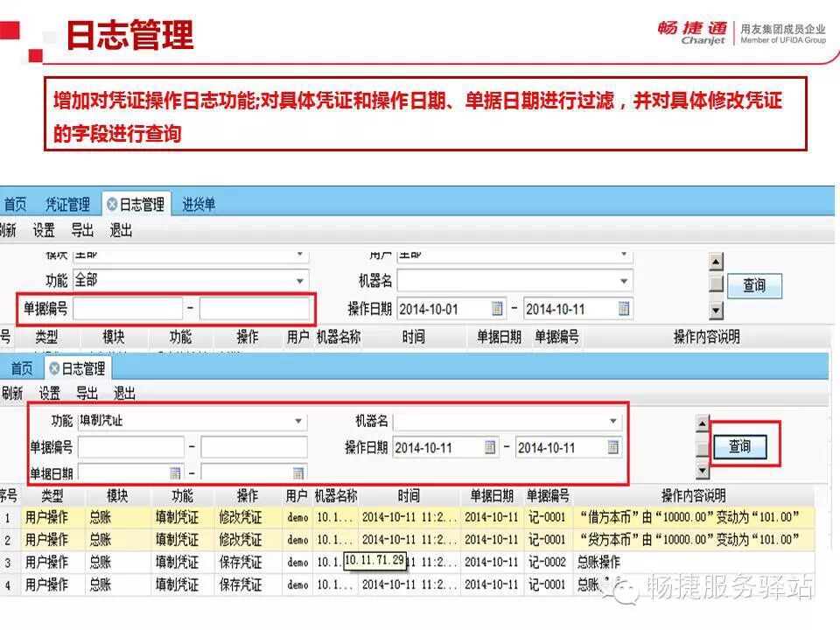Click 设置 in the lower toolbar
Image resolution: width=840 pixels, height=630 pixels.
pyautogui.click(x=50, y=393)
